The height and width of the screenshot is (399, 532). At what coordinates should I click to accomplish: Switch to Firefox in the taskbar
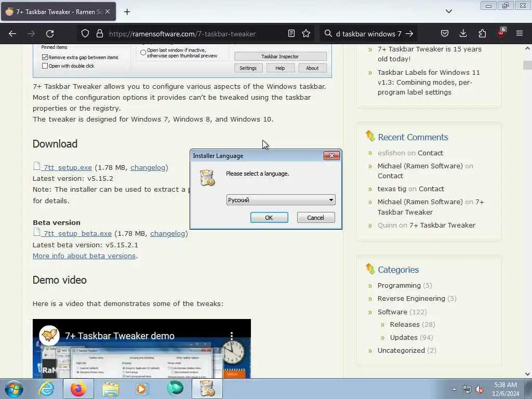(x=78, y=389)
